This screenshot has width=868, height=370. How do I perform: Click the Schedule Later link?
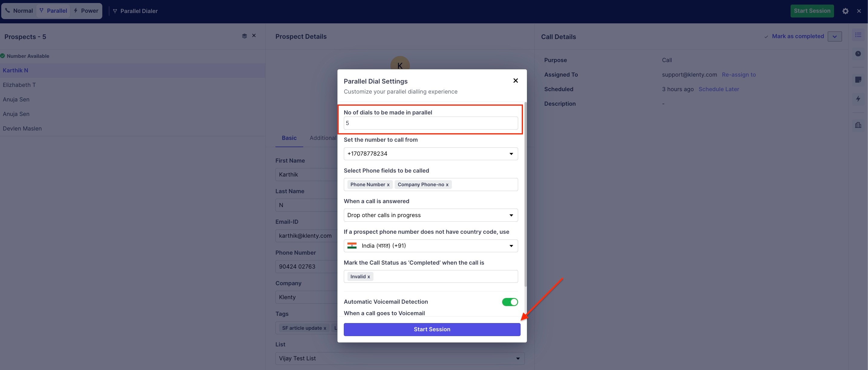tap(718, 89)
